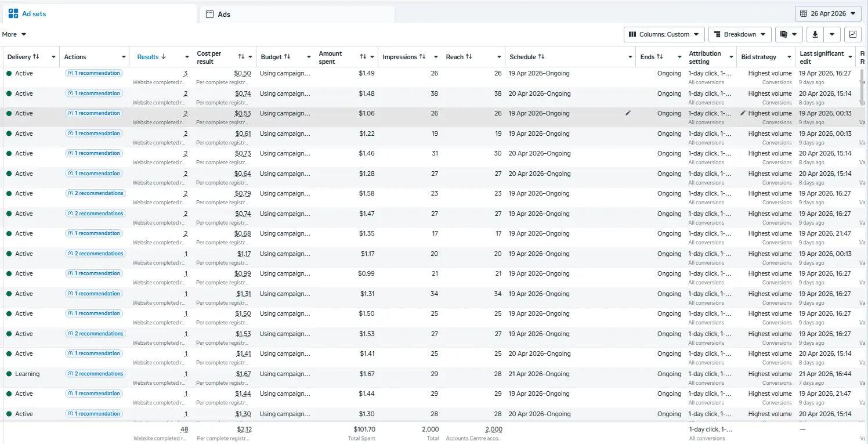
Task: Open Cost per result column options arrow
Action: (251, 57)
